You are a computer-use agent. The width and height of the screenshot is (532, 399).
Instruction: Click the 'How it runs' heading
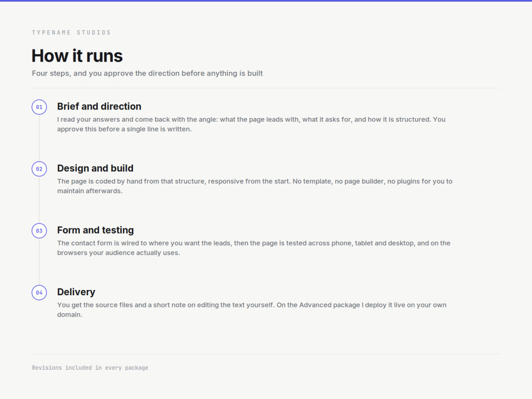click(x=77, y=56)
